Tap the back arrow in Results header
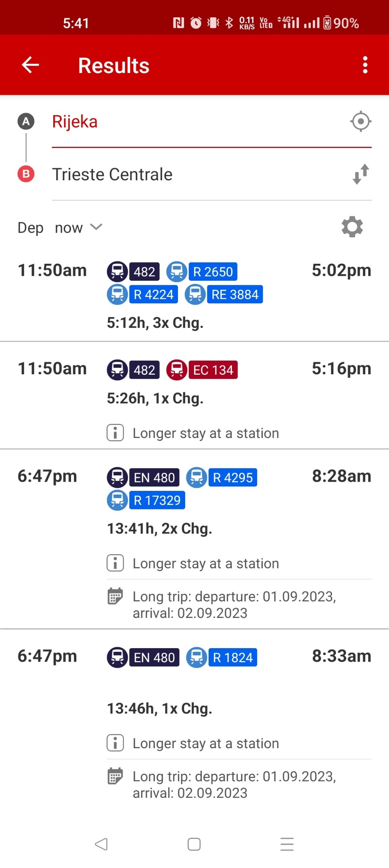389x868 pixels. pos(30,65)
